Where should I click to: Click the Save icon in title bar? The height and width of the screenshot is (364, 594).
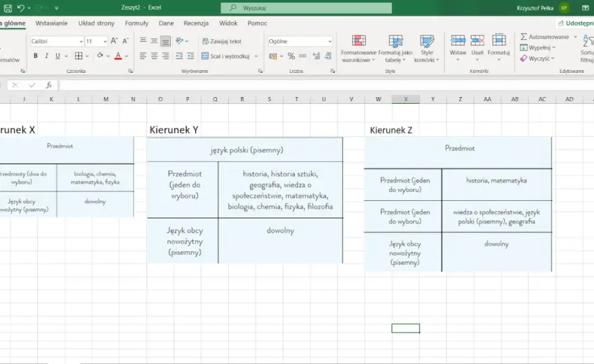(7, 8)
